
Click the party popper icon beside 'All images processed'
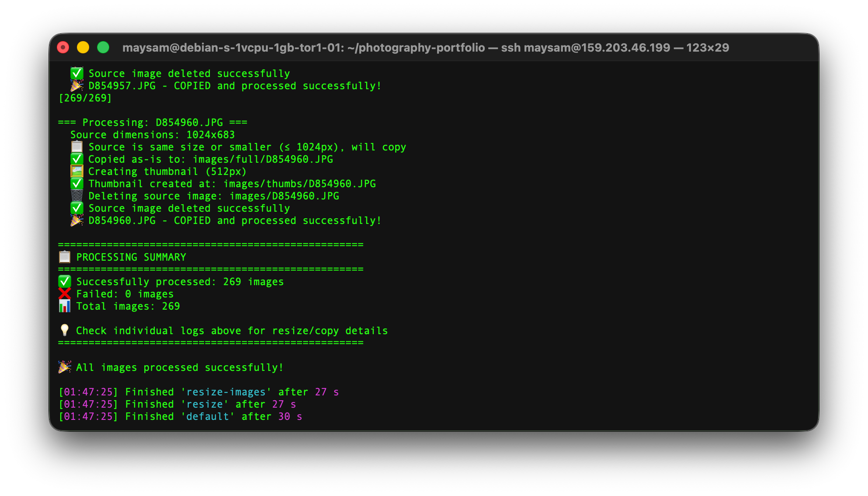click(65, 367)
